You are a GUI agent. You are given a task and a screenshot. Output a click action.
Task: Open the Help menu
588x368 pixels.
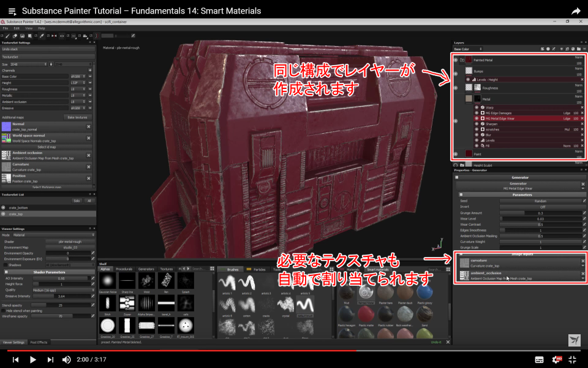pos(41,28)
